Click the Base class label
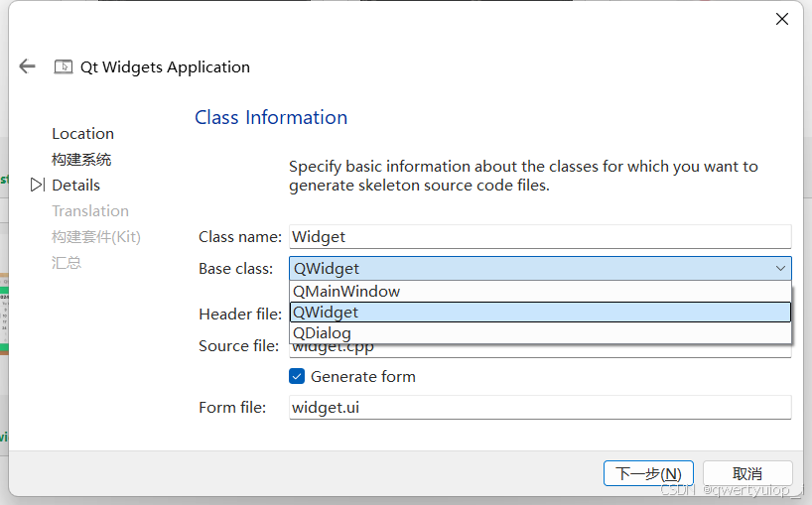 [x=235, y=269]
